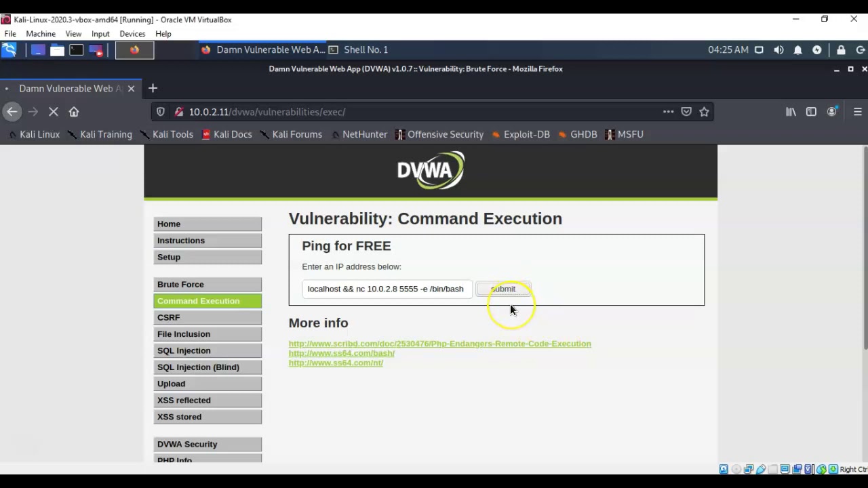Screen dimensions: 868x488
Task: Open the XSS reflected page
Action: tap(208, 401)
